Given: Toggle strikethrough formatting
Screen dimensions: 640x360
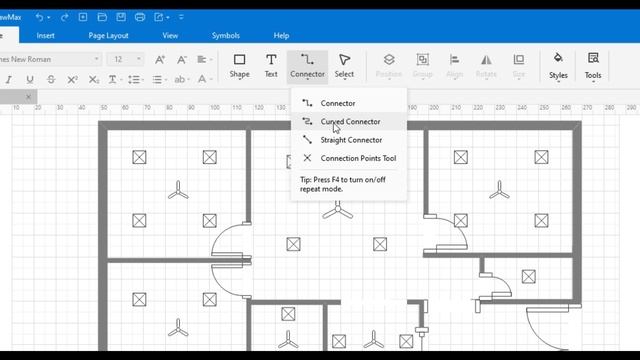Looking at the screenshot, I should coord(51,79).
